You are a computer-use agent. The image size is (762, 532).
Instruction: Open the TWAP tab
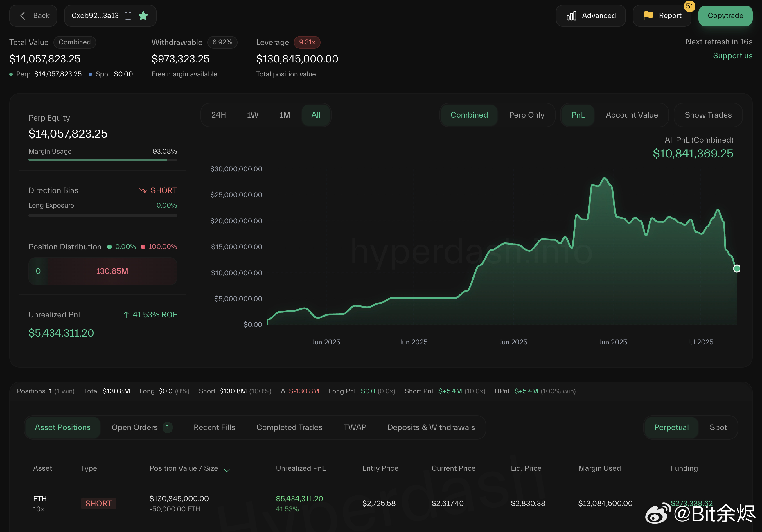click(x=355, y=427)
